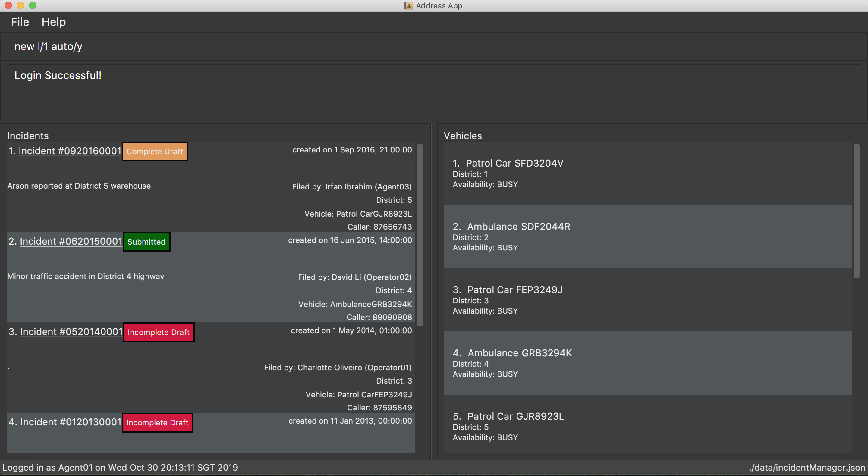The height and width of the screenshot is (476, 868).
Task: Click 'created on 11 Jan 2013, 00:00:00'
Action: click(x=350, y=421)
